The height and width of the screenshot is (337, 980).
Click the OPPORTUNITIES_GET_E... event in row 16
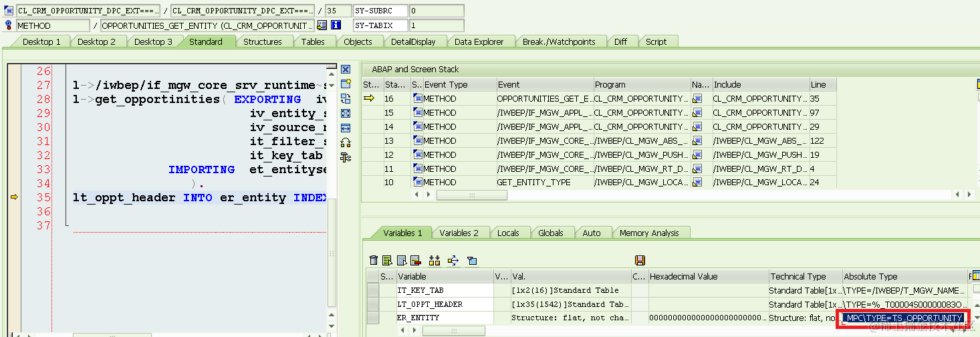tap(544, 98)
